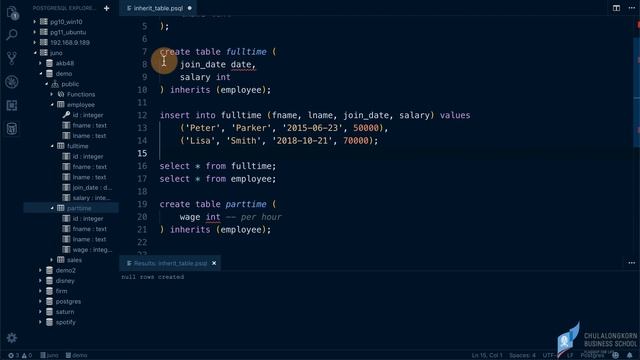640x360 pixels.
Task: Click the Postgres language mode in status bar
Action: (x=592, y=355)
